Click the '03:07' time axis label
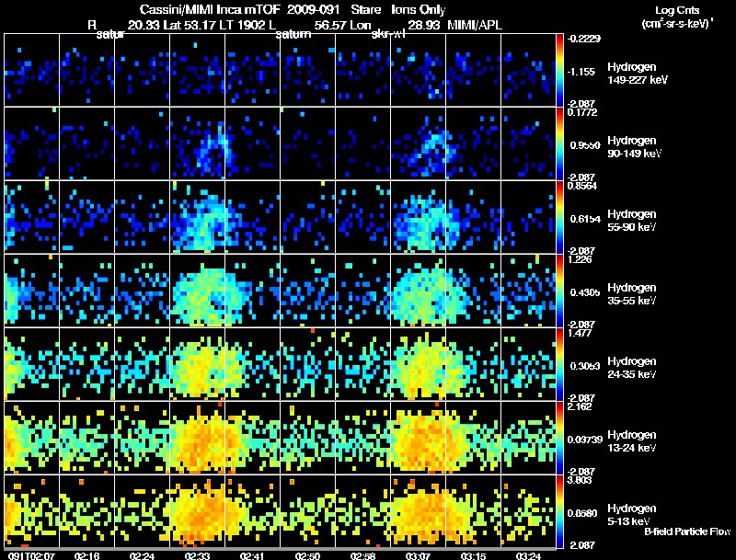The width and height of the screenshot is (736, 560). pos(418,555)
